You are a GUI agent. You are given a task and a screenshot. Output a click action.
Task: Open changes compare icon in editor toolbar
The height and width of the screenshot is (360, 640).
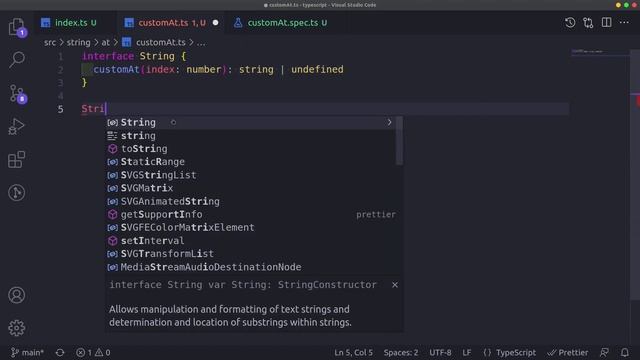[588, 22]
